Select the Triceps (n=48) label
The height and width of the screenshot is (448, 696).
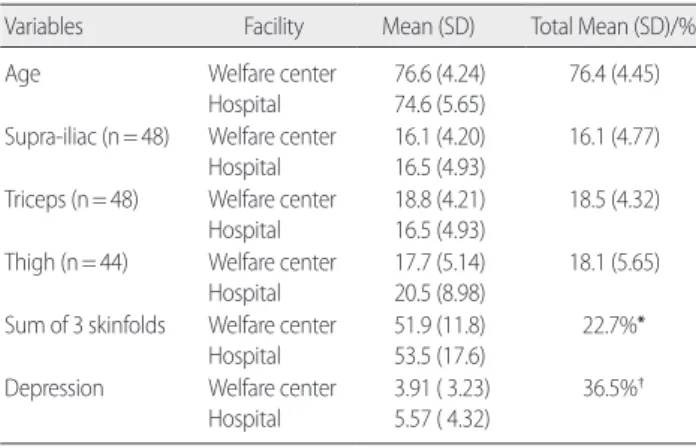pos(71,200)
